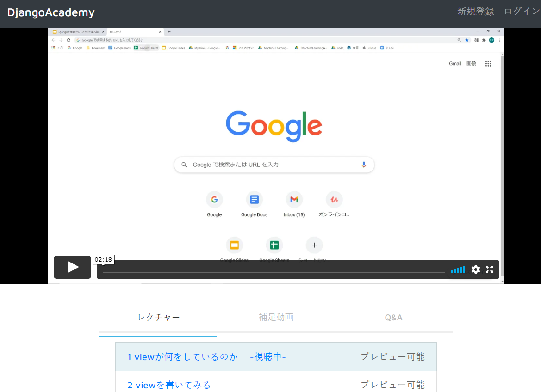
Task: Open the lecture 2 viewを書いてみる
Action: (169, 385)
